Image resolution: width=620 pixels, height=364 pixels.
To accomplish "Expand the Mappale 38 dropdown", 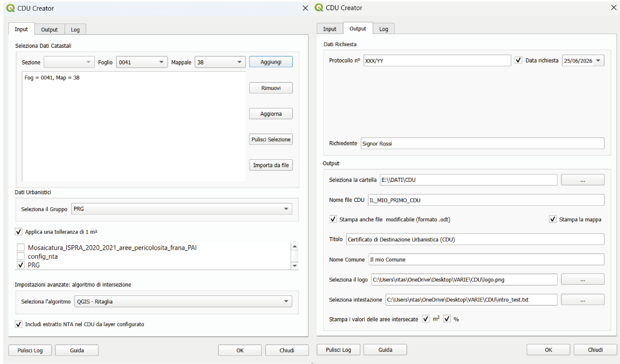I will (220, 62).
